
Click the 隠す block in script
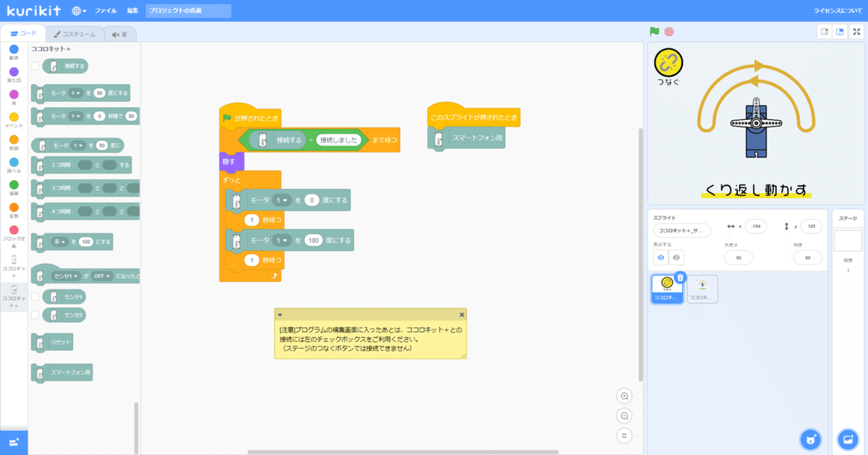[232, 162]
